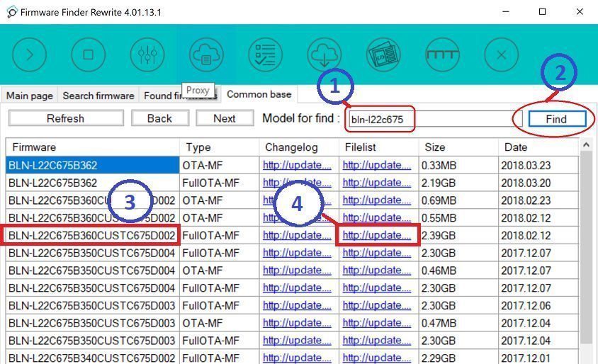The width and height of the screenshot is (598, 364).
Task: Click the circled X toolbar icon
Action: point(501,54)
